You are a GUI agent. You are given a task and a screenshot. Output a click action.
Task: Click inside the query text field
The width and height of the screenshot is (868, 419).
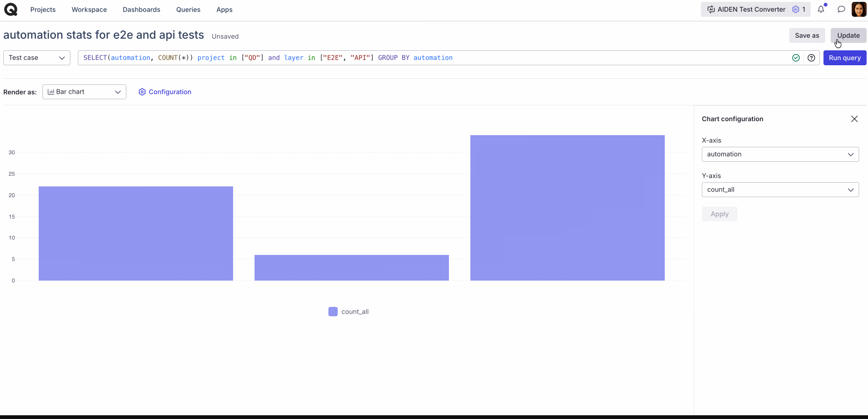(606, 58)
